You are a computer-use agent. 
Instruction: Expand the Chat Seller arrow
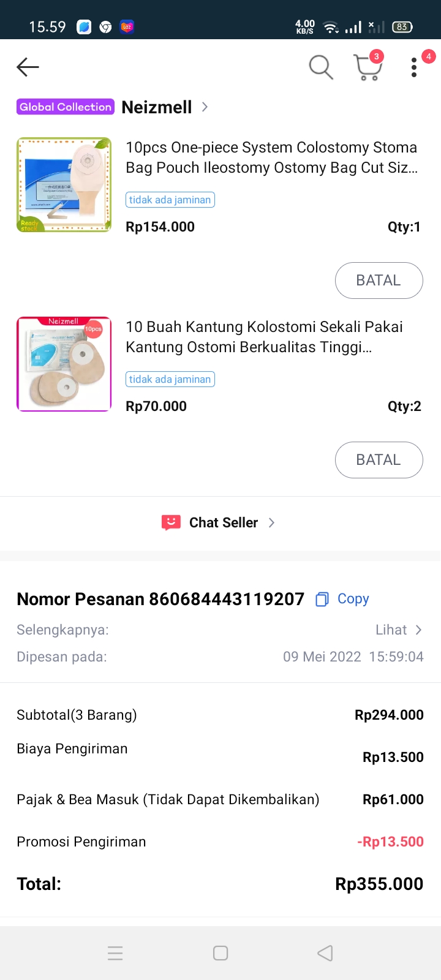click(271, 522)
